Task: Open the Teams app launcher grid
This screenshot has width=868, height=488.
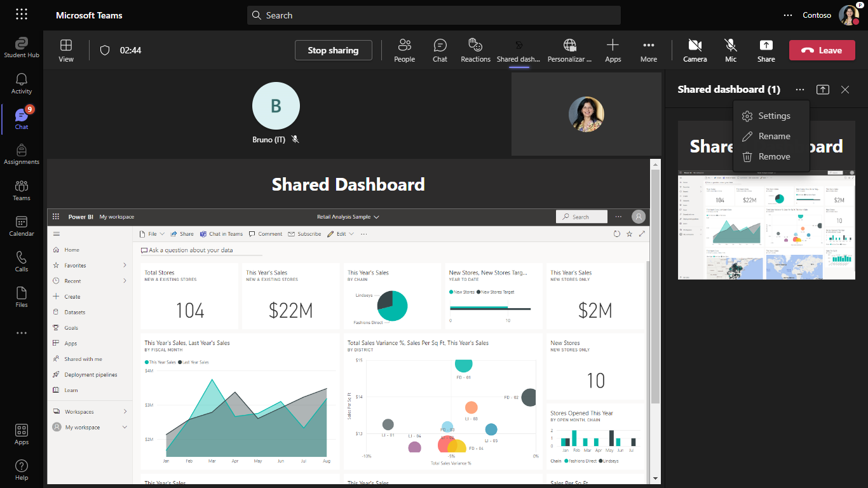Action: pos(21,14)
